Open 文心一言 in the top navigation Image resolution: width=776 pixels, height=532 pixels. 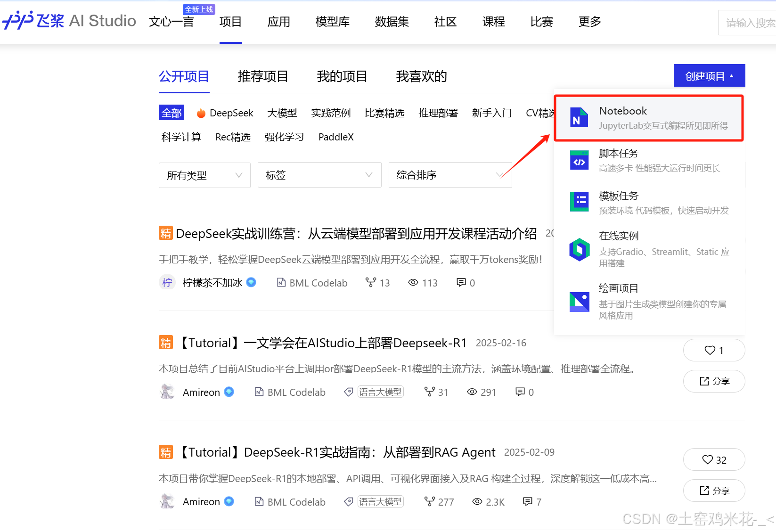pyautogui.click(x=172, y=22)
